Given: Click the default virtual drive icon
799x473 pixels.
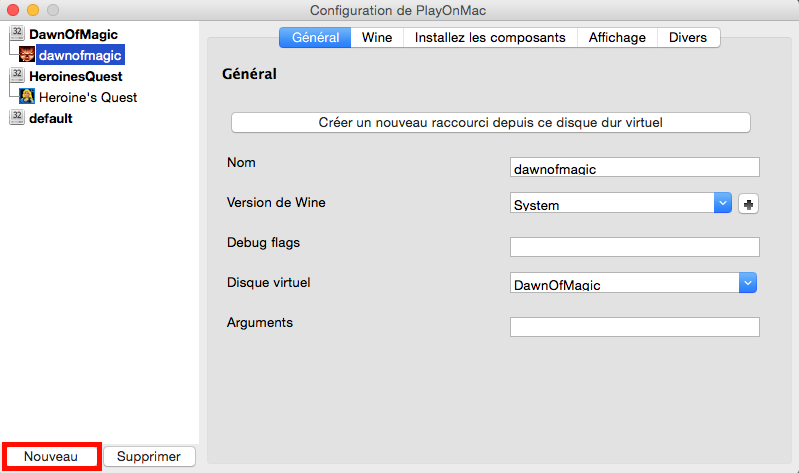Looking at the screenshot, I should pos(17,117).
